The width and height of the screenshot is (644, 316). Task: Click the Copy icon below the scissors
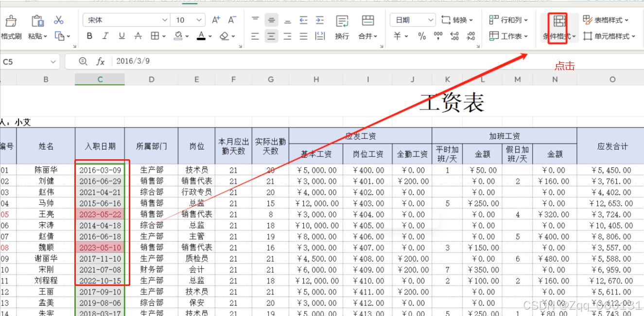pos(59,36)
